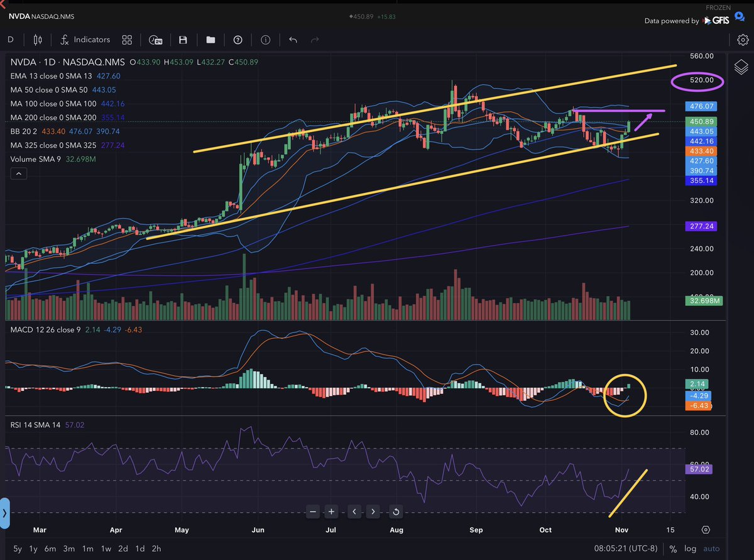The image size is (754, 560).
Task: Click the GFIS data provider logo
Action: [716, 21]
